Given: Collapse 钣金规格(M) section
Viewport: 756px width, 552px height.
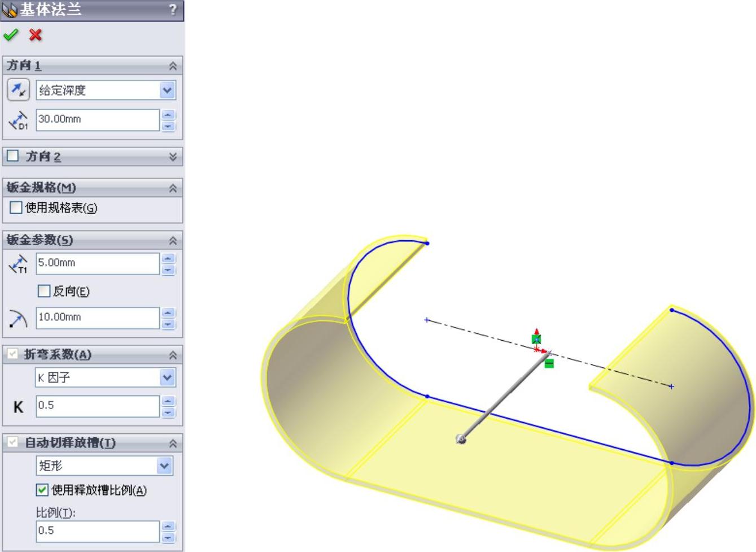Looking at the screenshot, I should 173,188.
